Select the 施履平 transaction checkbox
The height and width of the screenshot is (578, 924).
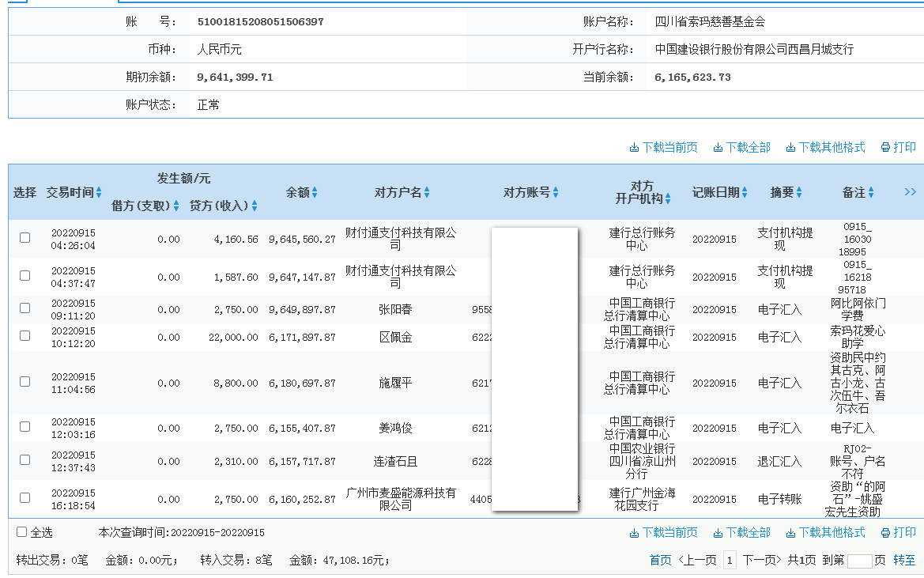click(25, 382)
